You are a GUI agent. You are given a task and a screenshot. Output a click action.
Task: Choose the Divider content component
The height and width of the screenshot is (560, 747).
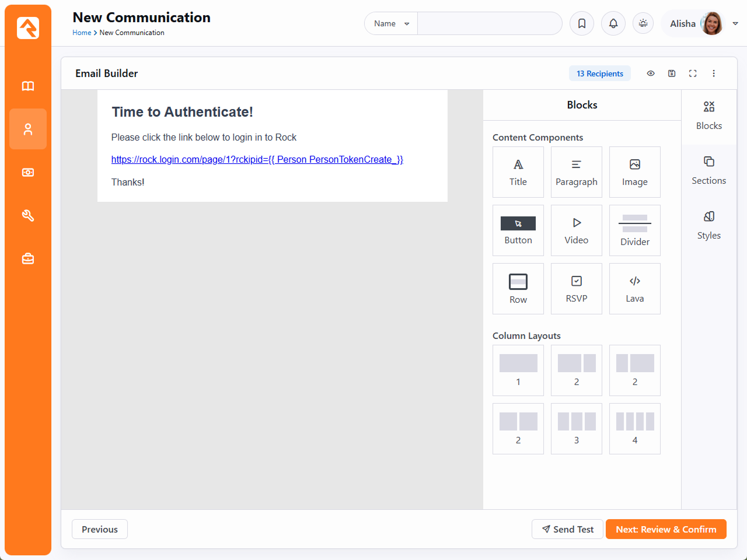pos(635,230)
